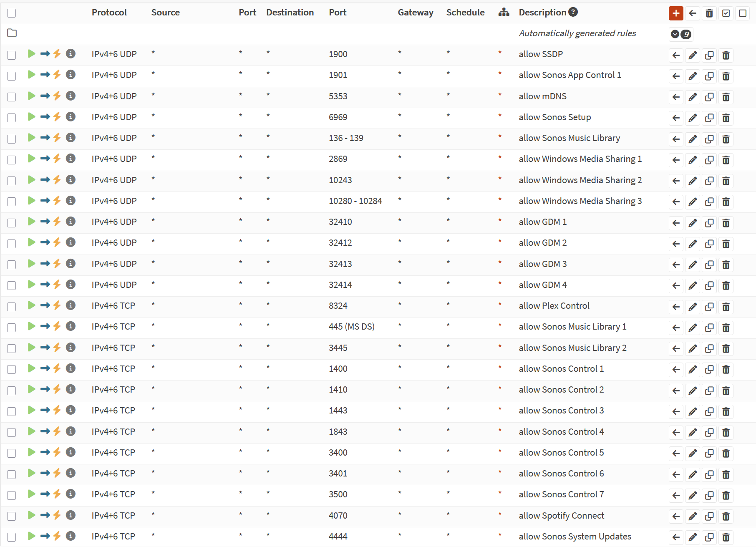Viewport: 756px width, 547px height.
Task: Click the 445 (MS DS) port value
Action: click(x=352, y=327)
